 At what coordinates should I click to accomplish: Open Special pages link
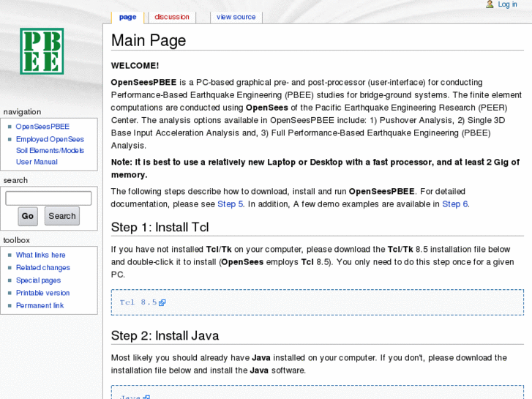[x=38, y=280]
